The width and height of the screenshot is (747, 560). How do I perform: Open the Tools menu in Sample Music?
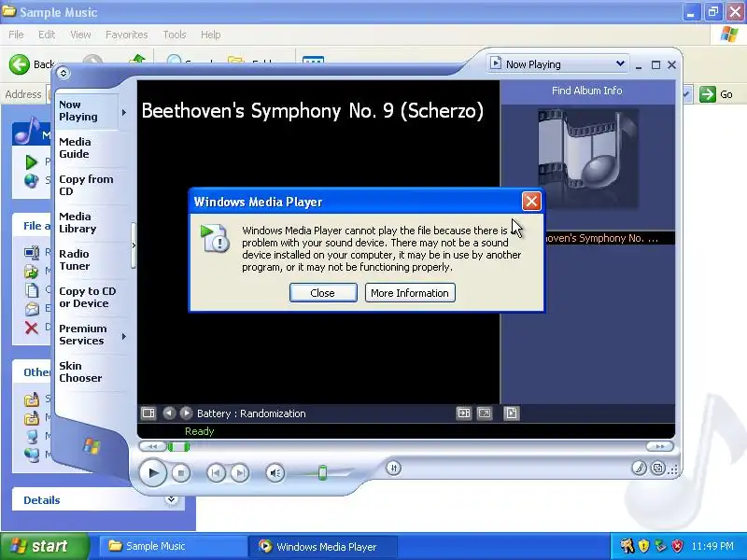[175, 35]
